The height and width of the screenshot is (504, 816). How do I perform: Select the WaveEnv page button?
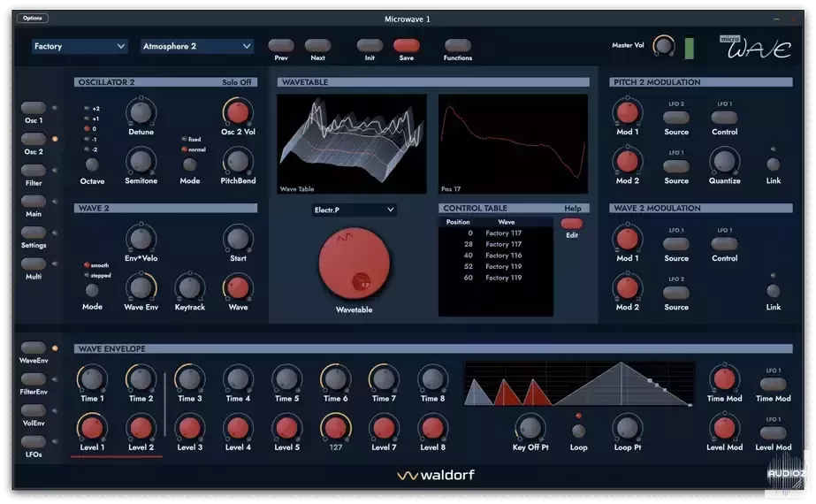coord(34,347)
